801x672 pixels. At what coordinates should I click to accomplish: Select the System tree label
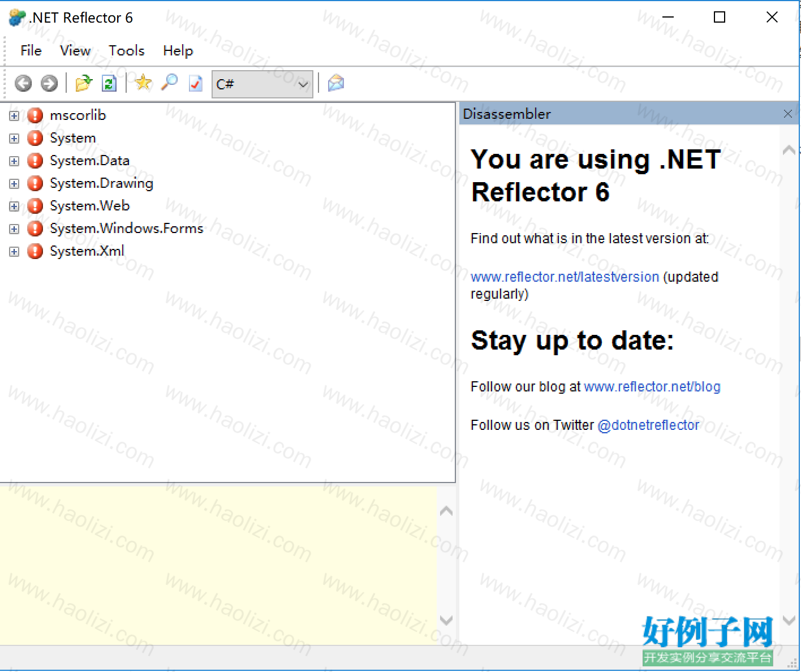point(73,138)
